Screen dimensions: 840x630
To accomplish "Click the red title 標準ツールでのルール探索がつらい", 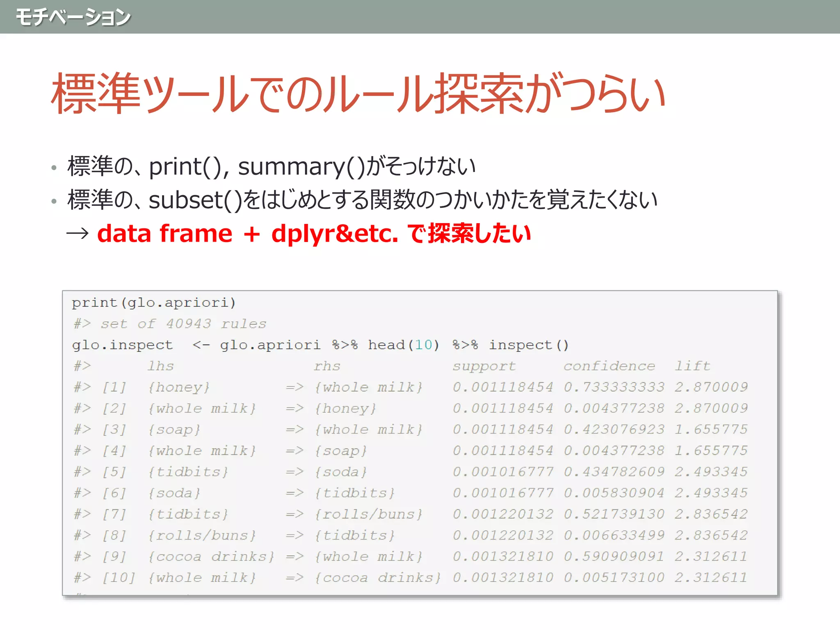I will pos(358,94).
